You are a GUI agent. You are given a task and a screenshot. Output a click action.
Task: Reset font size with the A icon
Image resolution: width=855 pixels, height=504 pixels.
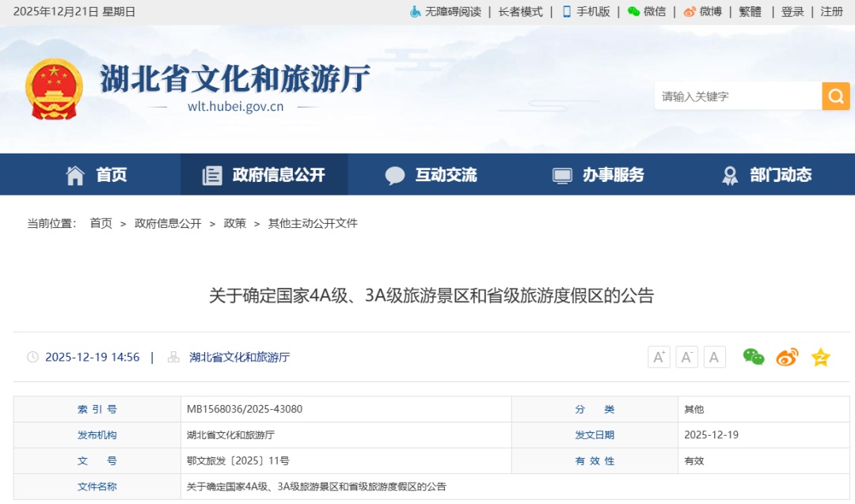714,356
